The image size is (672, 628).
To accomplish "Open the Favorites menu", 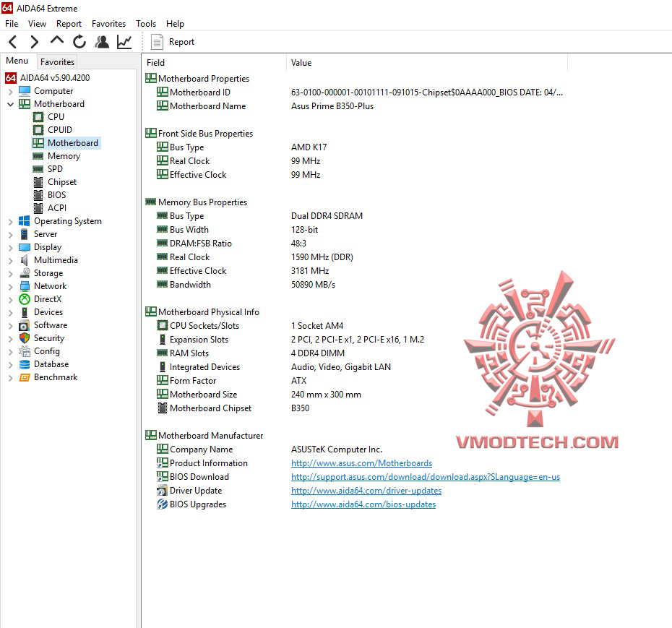I will tap(109, 24).
